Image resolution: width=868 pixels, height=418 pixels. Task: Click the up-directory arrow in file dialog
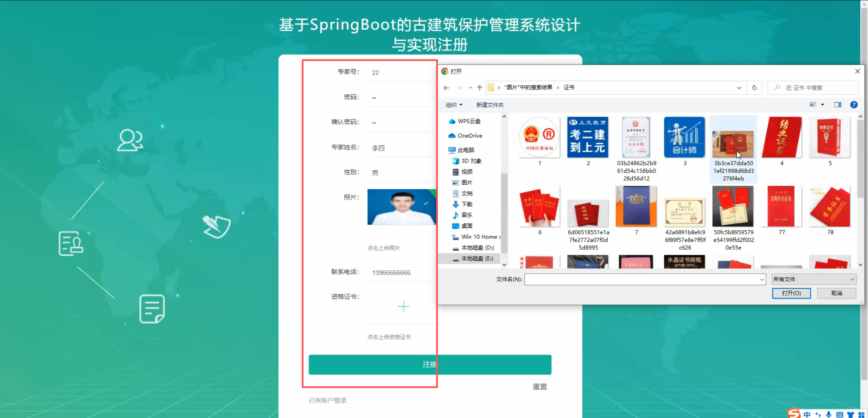coord(479,88)
